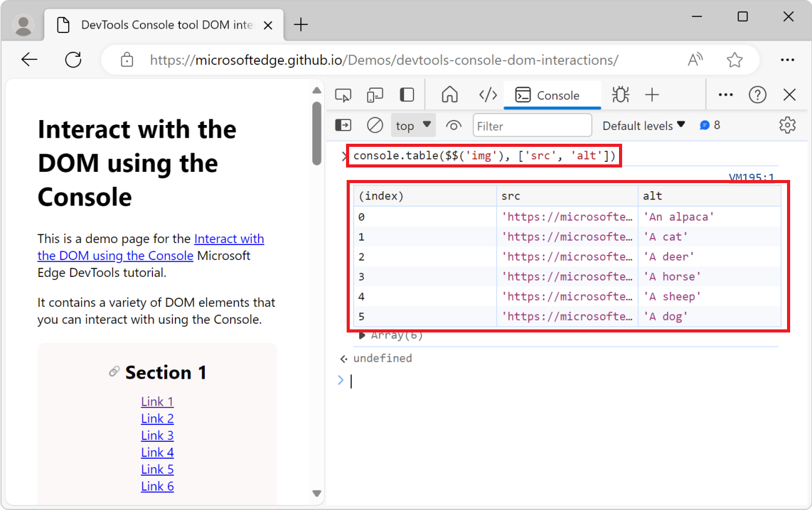Select the Inspect element tool

[342, 94]
